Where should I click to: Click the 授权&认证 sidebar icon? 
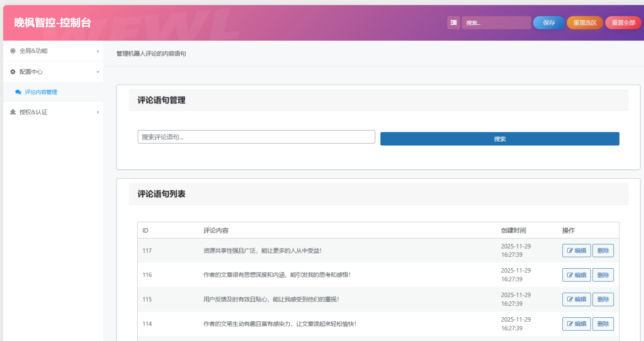(x=13, y=112)
